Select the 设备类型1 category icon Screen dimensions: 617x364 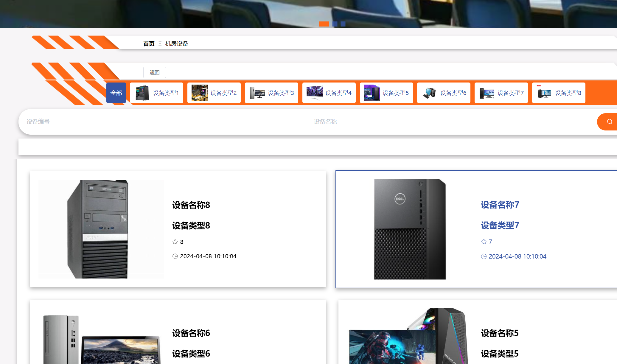[x=142, y=93]
